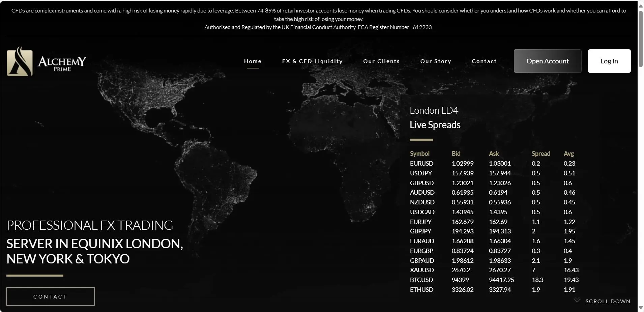Click the EURJPY average value 1.22
Viewport: 644px width, 312px height.
pos(569,222)
